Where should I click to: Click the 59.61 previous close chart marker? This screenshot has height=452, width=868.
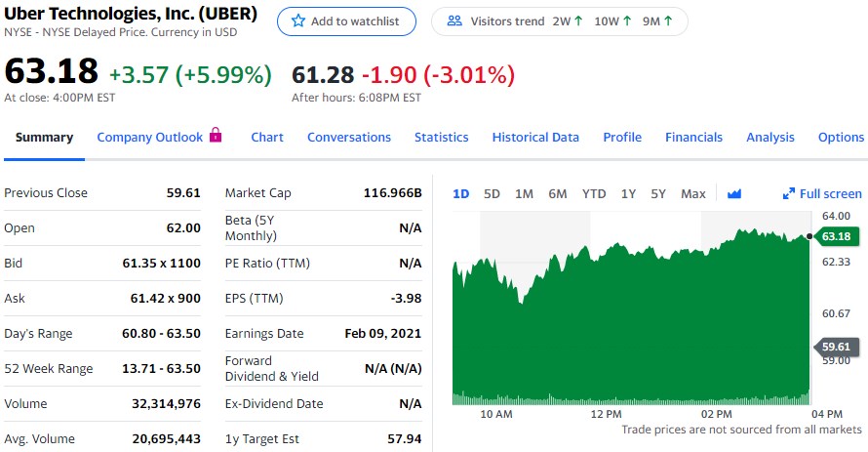(837, 347)
